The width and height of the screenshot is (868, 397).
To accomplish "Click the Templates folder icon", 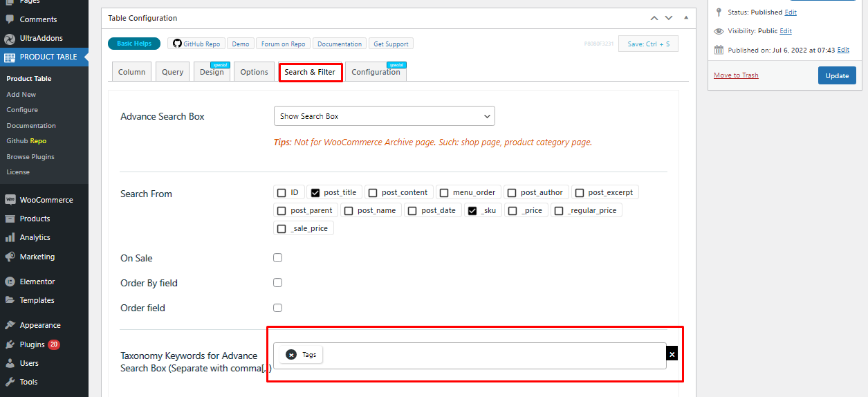I will (x=10, y=300).
